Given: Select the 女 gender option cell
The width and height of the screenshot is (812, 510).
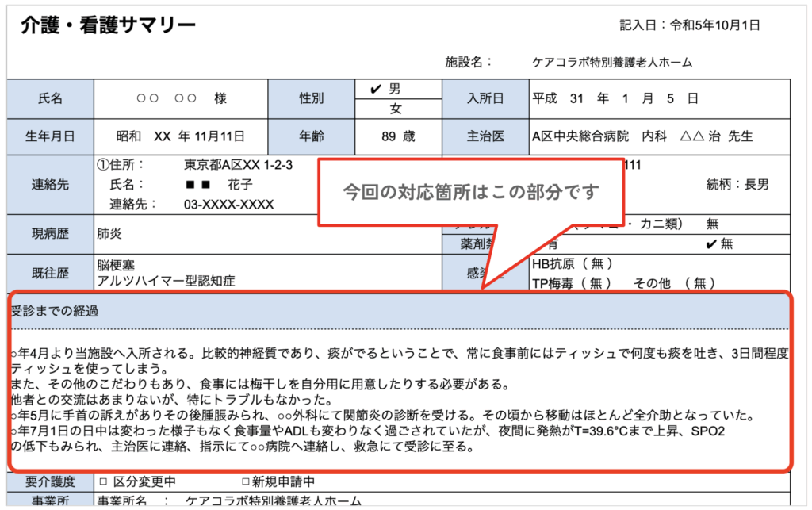Looking at the screenshot, I should coord(394,109).
